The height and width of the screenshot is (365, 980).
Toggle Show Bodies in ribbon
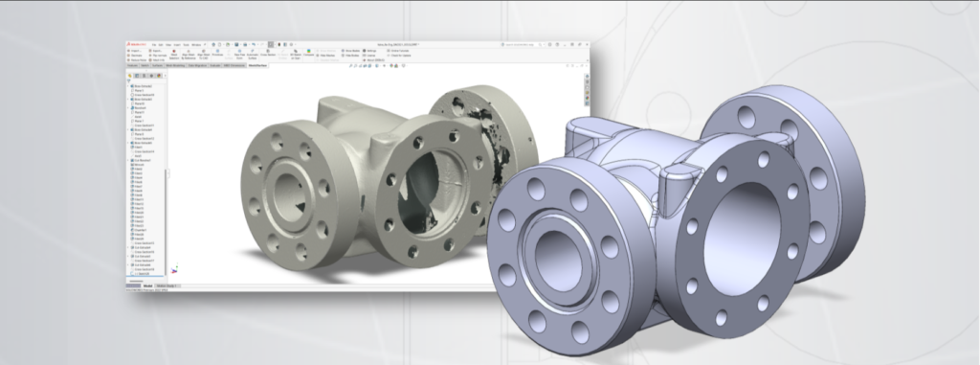point(350,51)
